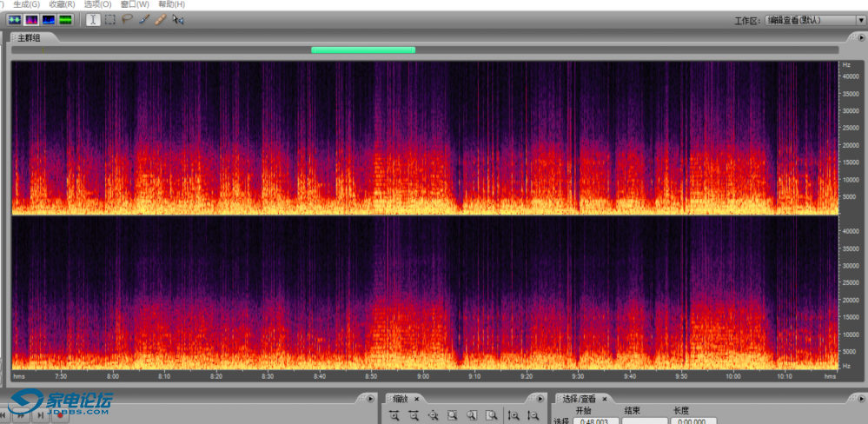Select the Effects Paintbrush tool
The image size is (868, 424).
(x=143, y=19)
